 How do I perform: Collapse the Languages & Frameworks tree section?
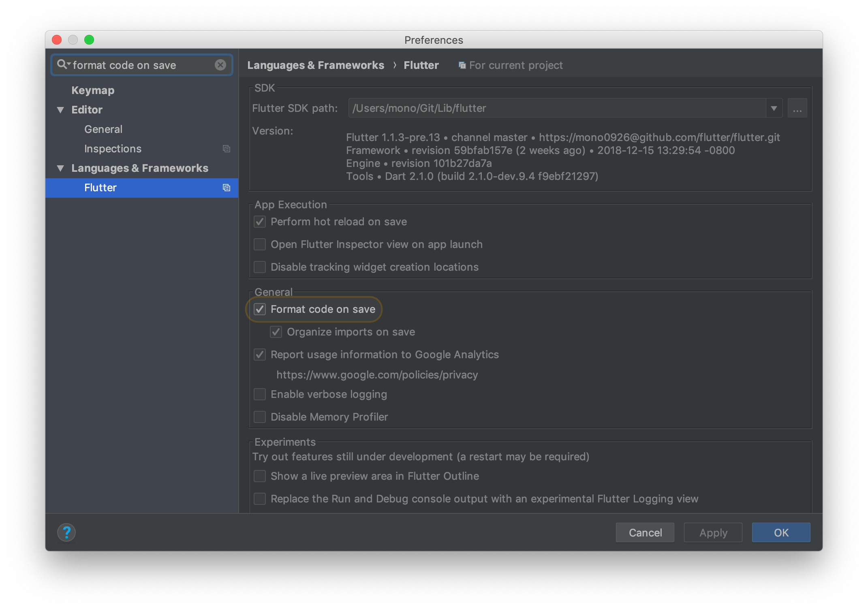point(60,168)
